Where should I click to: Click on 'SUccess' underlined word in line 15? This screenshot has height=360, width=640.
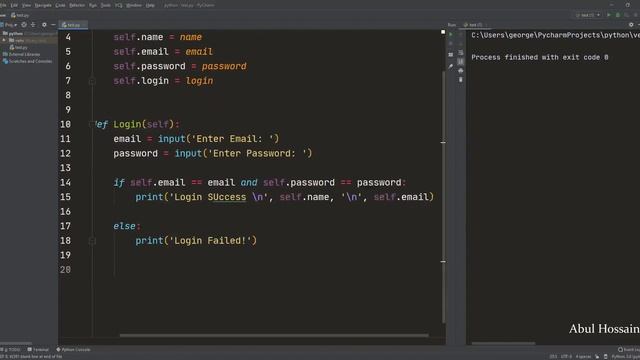pyautogui.click(x=227, y=197)
